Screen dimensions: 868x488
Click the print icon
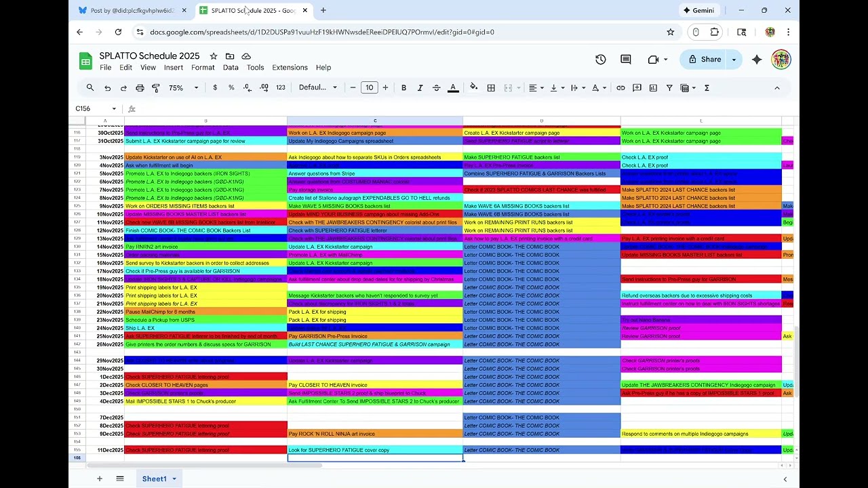140,87
